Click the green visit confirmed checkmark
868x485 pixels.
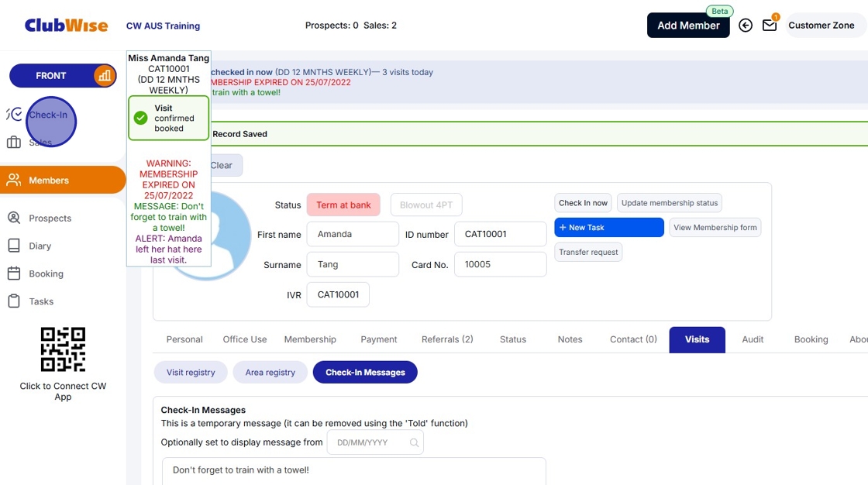tap(140, 117)
